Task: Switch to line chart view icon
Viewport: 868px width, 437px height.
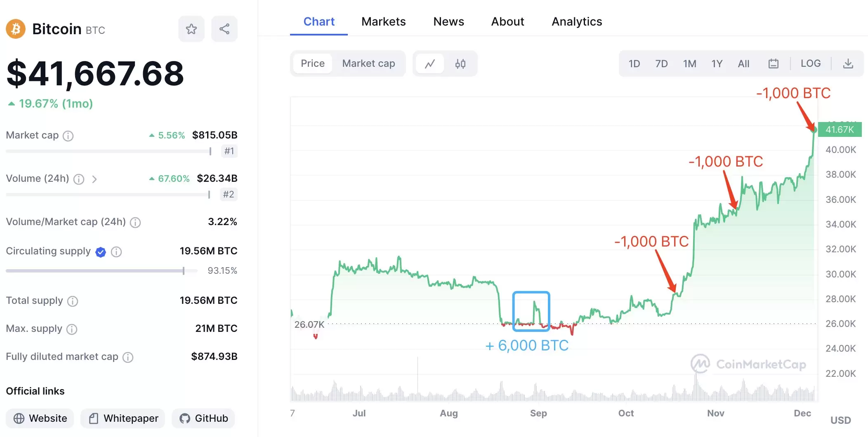Action: pos(430,64)
